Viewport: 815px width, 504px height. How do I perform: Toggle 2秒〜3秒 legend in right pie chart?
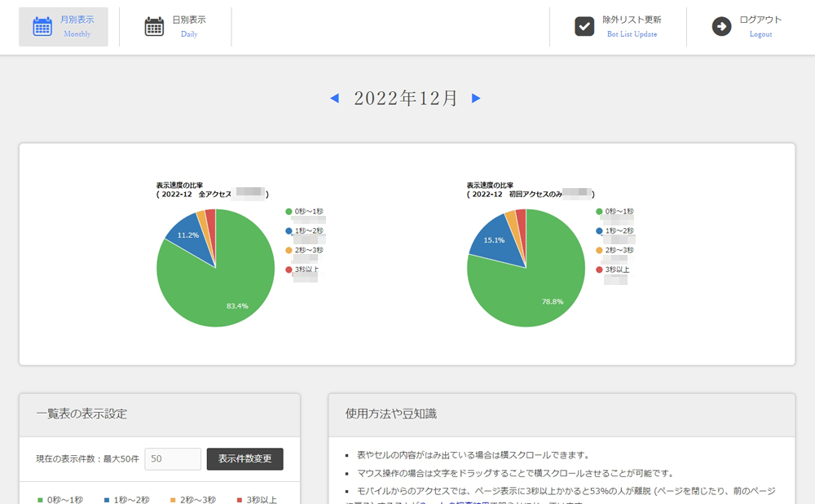(x=620, y=251)
